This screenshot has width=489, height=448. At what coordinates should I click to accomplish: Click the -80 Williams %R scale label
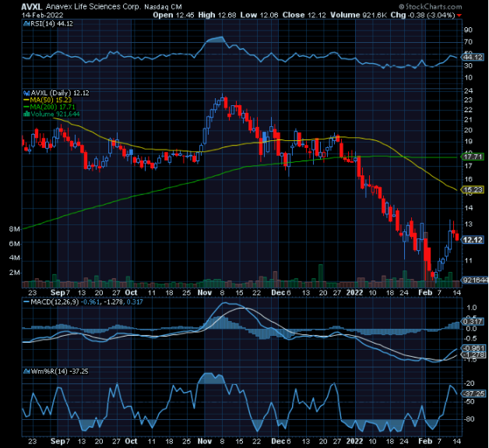click(x=469, y=419)
